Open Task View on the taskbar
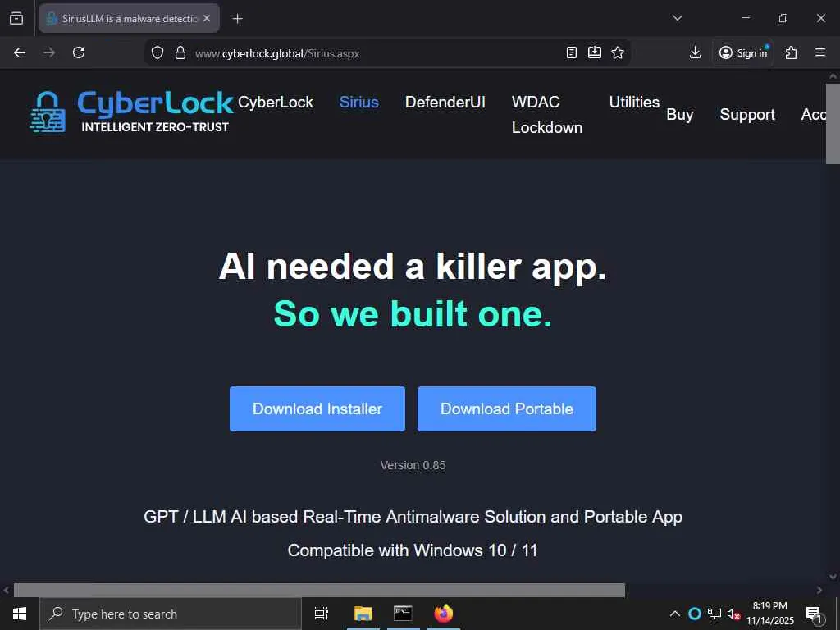The width and height of the screenshot is (840, 630). (x=322, y=614)
